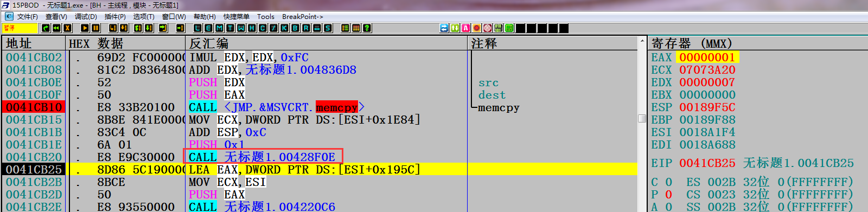868x212 pixels.
Task: Open the 插件(P) menu
Action: point(115,16)
